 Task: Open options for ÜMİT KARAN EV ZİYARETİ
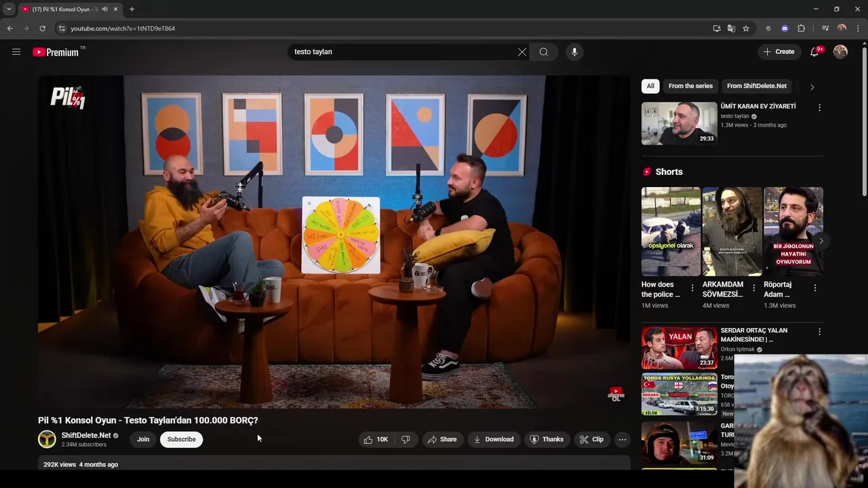click(819, 107)
